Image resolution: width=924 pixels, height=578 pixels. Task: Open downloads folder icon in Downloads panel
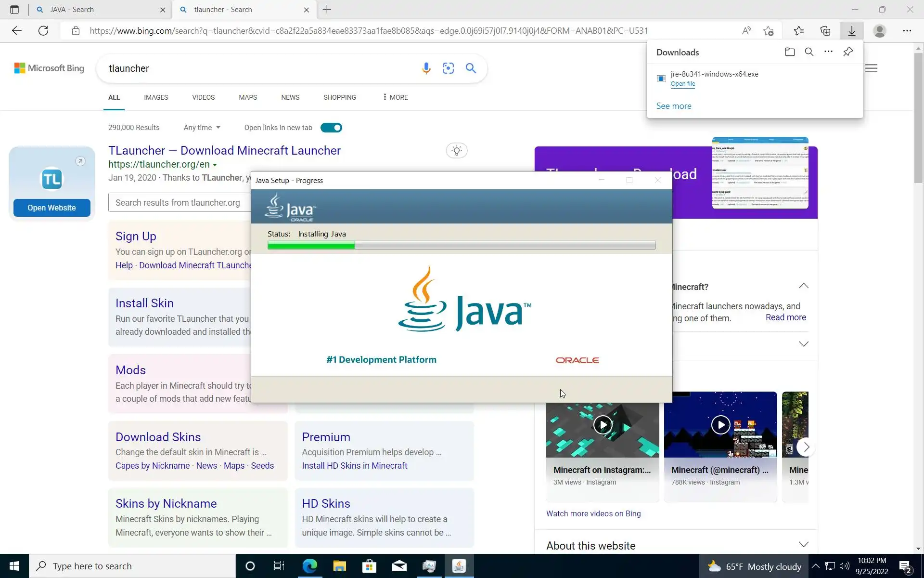[x=789, y=52]
